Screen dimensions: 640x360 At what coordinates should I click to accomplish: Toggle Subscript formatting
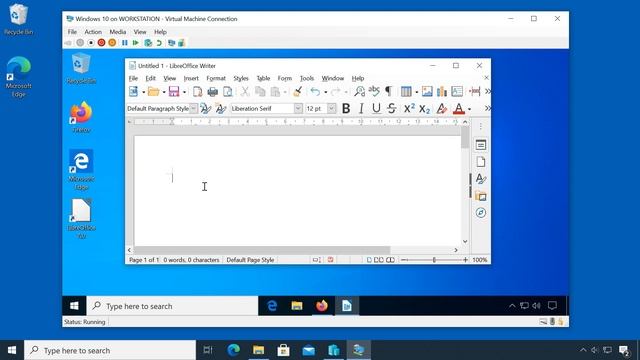(x=424, y=109)
